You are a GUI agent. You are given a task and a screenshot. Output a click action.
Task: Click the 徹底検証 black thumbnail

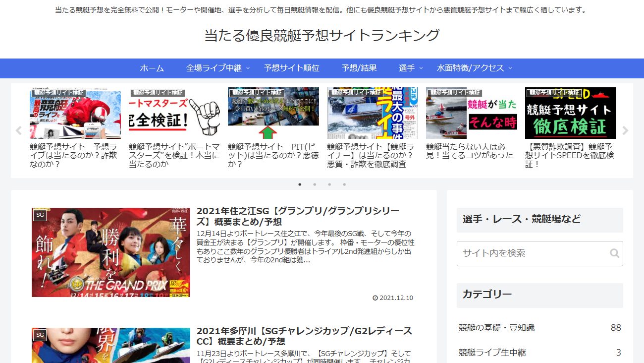[x=571, y=113]
